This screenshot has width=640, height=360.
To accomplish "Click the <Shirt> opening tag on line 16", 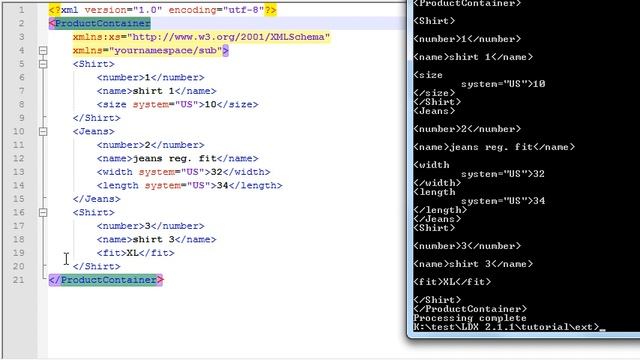I will (x=93, y=212).
